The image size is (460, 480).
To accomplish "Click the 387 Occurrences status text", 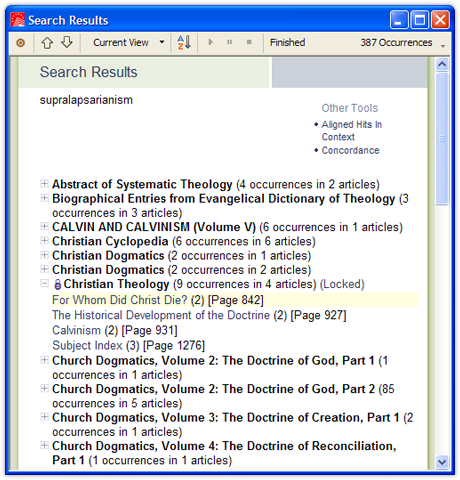I will pyautogui.click(x=396, y=43).
